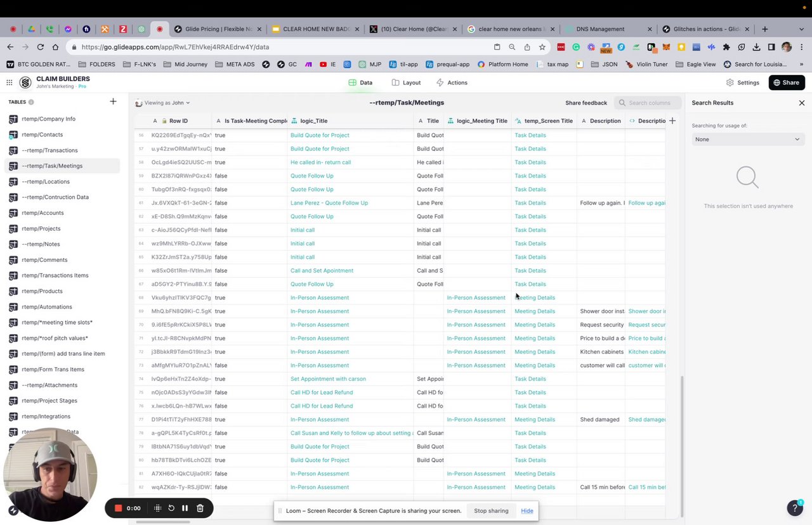The height and width of the screenshot is (525, 812).
Task: Hide the Loom sharing notification
Action: coord(527,510)
